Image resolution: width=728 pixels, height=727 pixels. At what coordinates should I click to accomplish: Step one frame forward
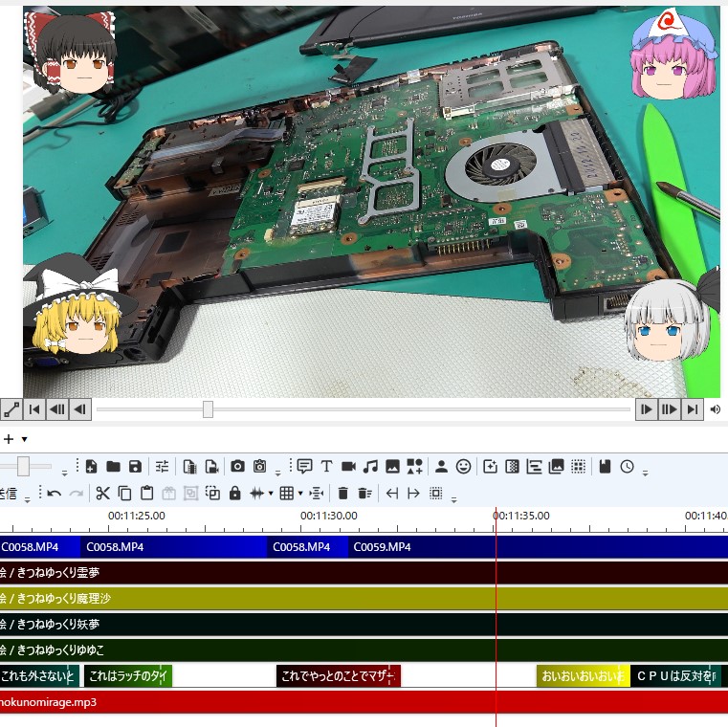click(x=647, y=409)
